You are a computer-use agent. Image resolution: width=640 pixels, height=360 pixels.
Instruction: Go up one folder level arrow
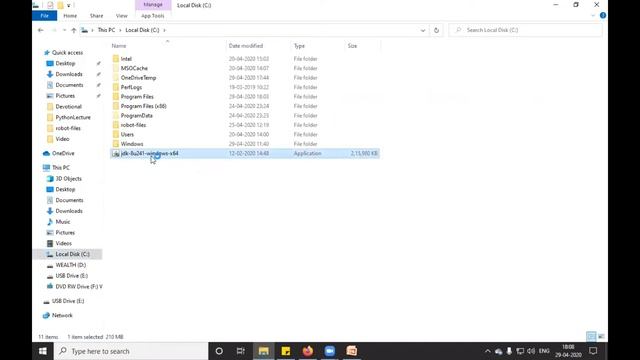[73, 30]
